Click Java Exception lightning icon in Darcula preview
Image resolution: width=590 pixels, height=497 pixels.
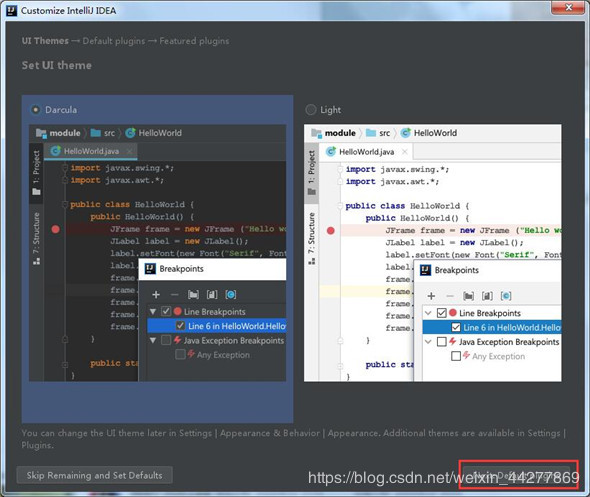pos(177,340)
